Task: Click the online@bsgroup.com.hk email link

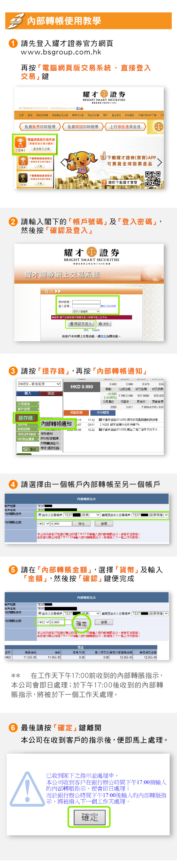Action: pos(62,109)
